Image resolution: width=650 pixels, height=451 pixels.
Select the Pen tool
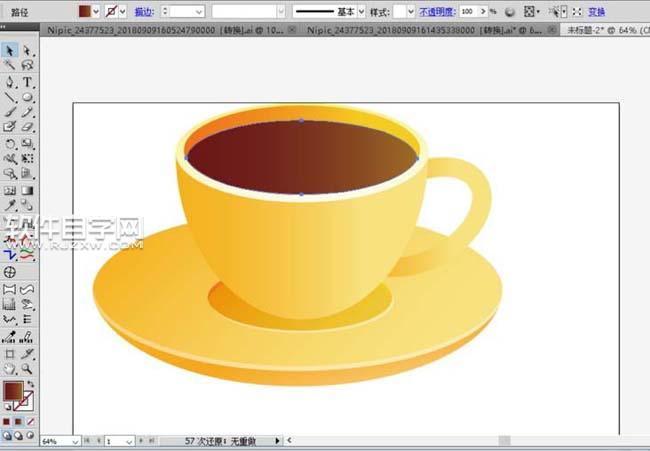pos(10,82)
